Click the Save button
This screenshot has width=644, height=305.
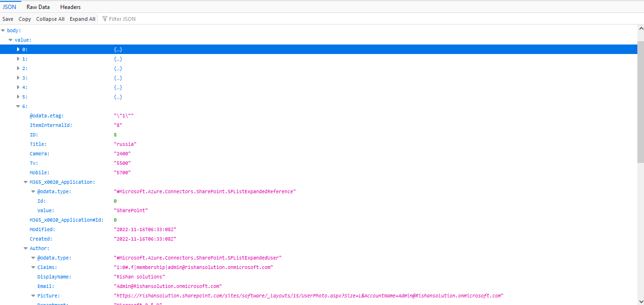[8, 19]
